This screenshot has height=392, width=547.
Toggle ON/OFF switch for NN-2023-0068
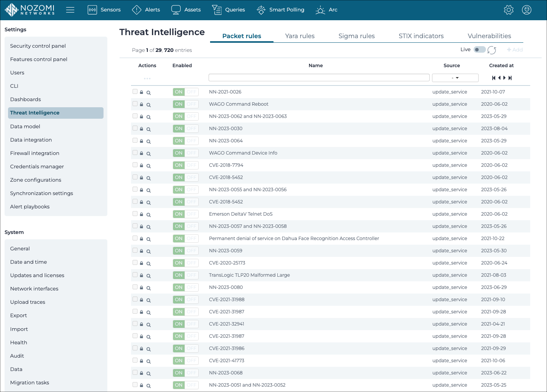186,373
